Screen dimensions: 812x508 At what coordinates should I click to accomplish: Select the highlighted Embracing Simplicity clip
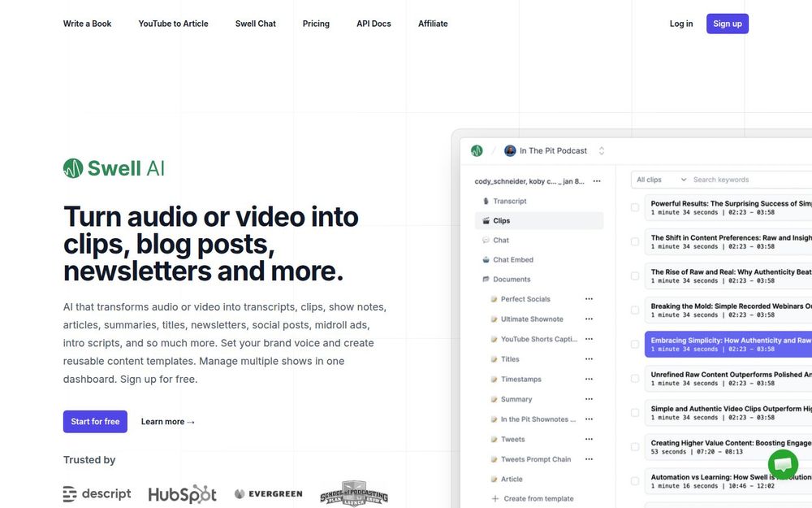point(728,345)
